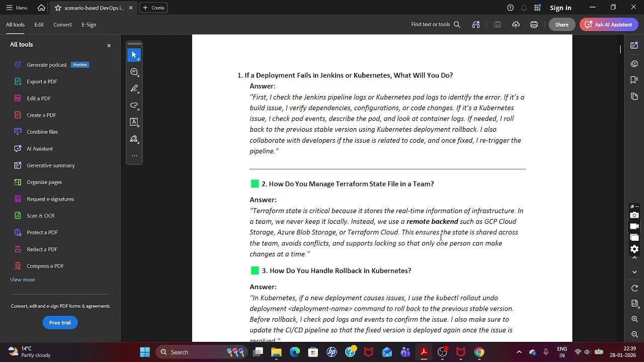Click the upload to cloud icon
The image size is (644, 362).
516,25
